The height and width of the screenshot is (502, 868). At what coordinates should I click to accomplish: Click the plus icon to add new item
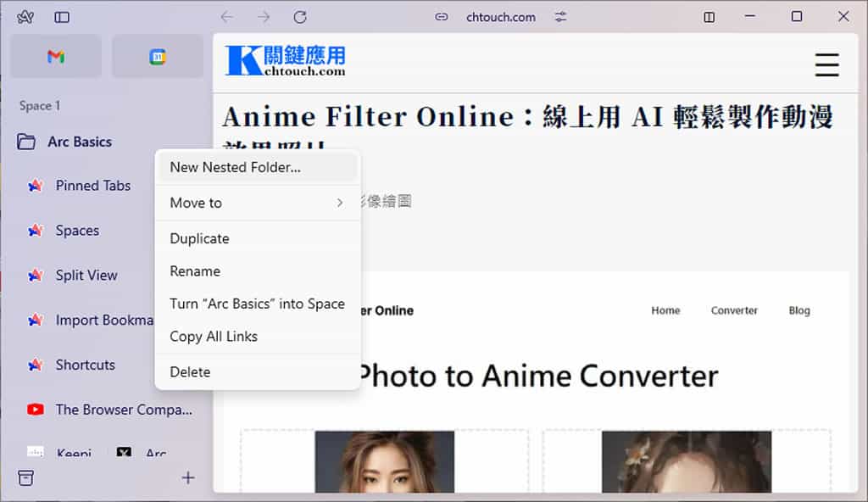188,477
